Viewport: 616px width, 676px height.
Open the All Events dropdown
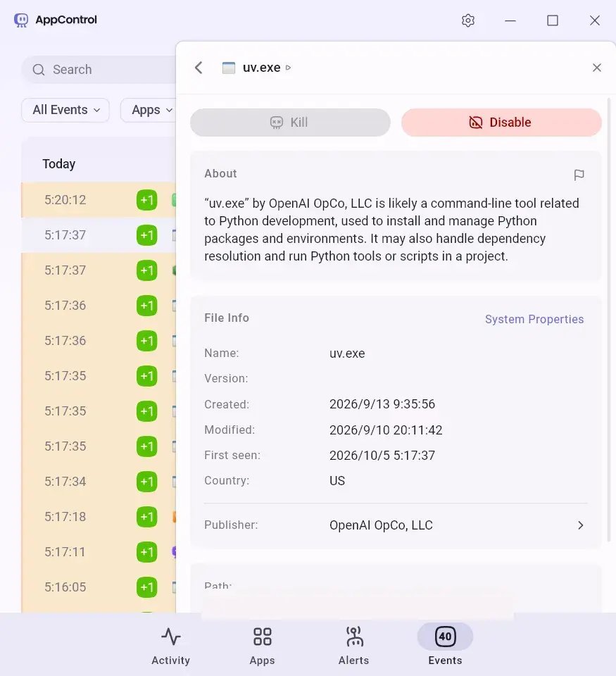(65, 110)
